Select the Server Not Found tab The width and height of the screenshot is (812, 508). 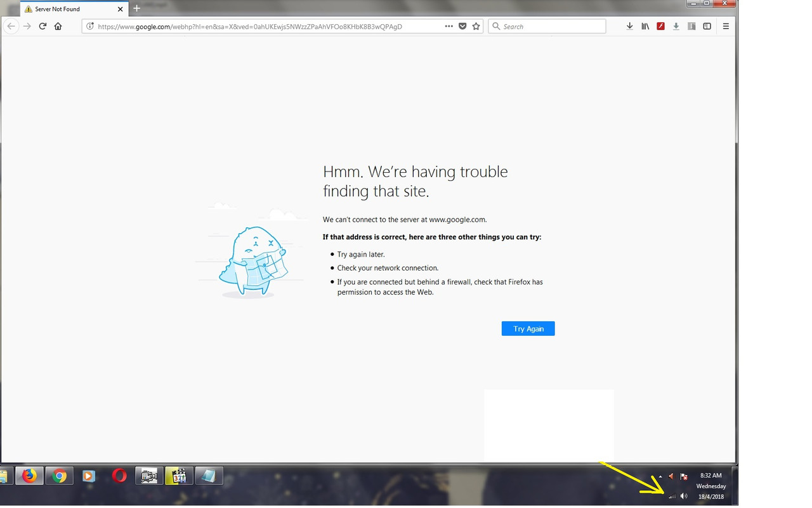(74, 9)
